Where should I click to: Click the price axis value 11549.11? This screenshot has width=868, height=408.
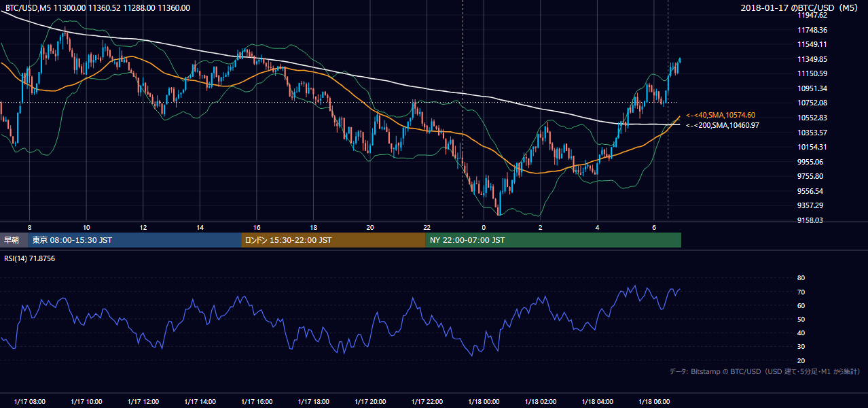(x=813, y=44)
